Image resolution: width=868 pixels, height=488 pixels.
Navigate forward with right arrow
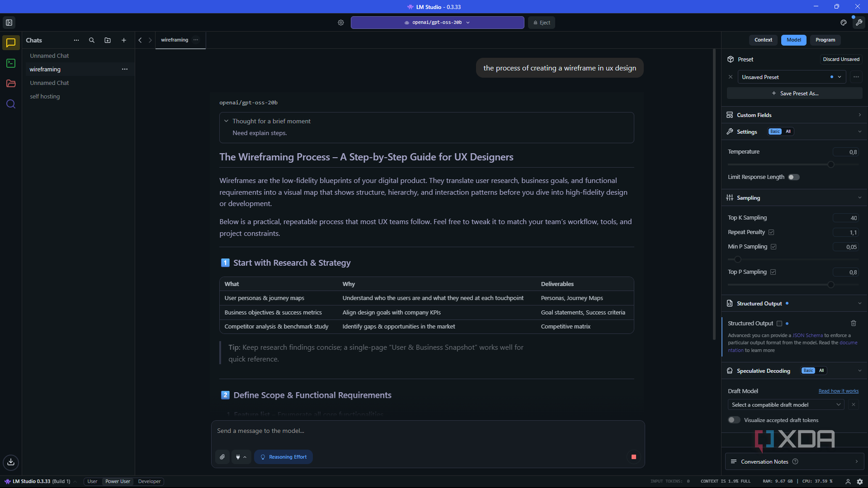pos(150,40)
